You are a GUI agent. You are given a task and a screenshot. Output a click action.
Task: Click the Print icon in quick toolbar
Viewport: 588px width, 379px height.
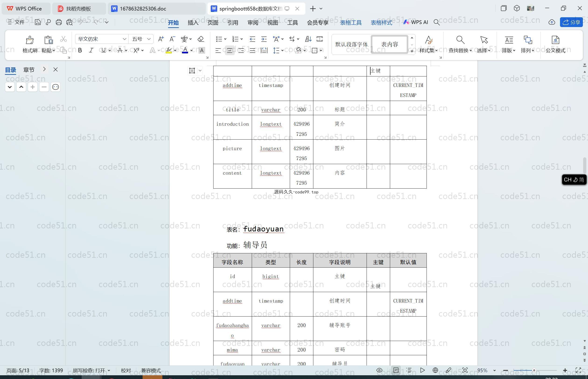(x=59, y=22)
